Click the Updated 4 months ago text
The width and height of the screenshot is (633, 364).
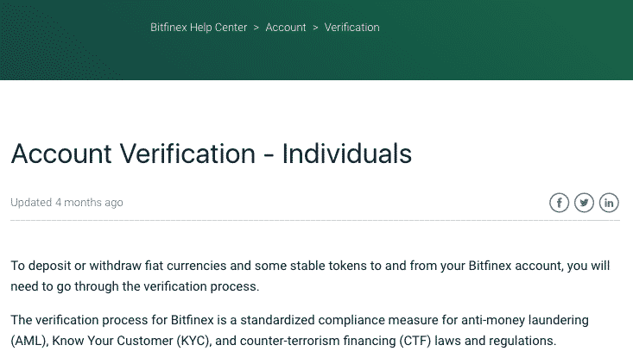click(66, 203)
